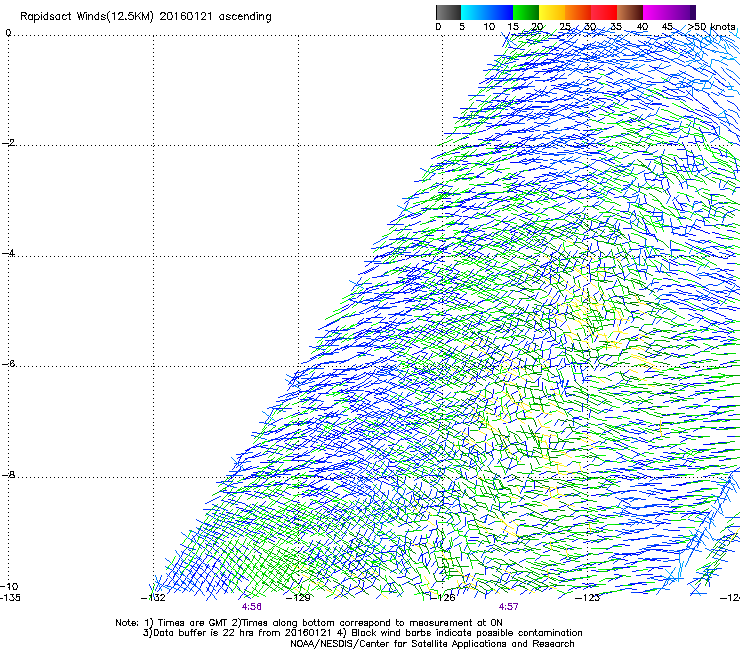Click the '>50 knots' legend label
The height and width of the screenshot is (650, 740).
(712, 26)
